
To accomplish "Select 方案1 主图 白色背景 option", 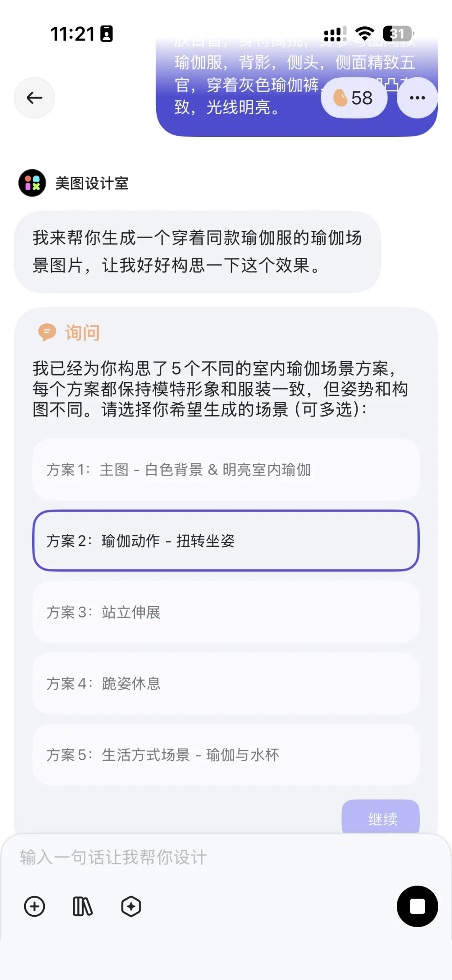I will click(x=226, y=469).
